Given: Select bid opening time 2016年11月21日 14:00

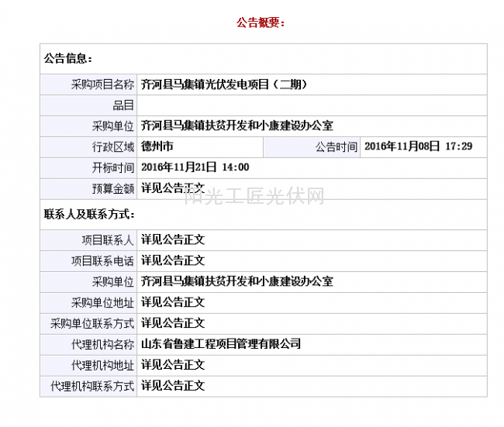Looking at the screenshot, I should (195, 167).
